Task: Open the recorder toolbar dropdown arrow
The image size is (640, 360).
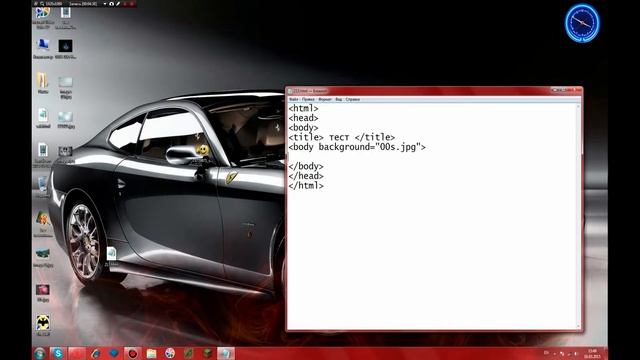Action: 104,4
